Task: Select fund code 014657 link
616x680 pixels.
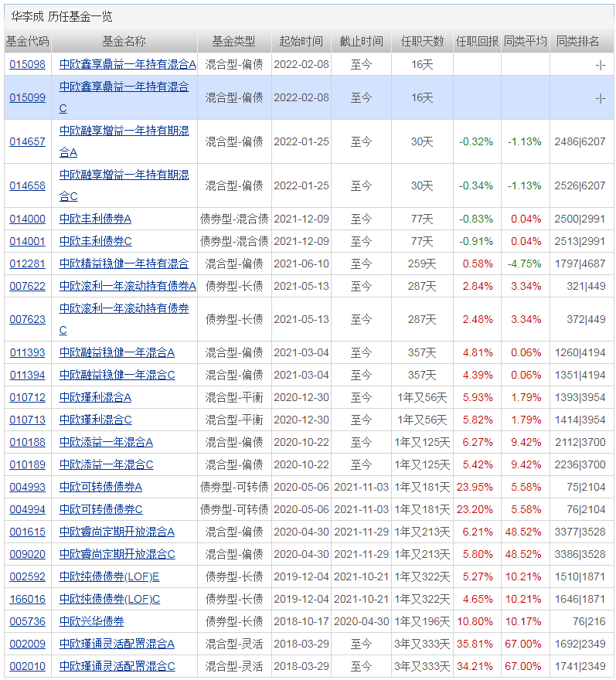Action: (27, 141)
